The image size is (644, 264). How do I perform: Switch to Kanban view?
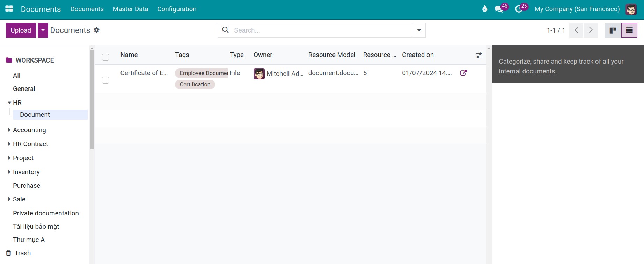(x=613, y=30)
